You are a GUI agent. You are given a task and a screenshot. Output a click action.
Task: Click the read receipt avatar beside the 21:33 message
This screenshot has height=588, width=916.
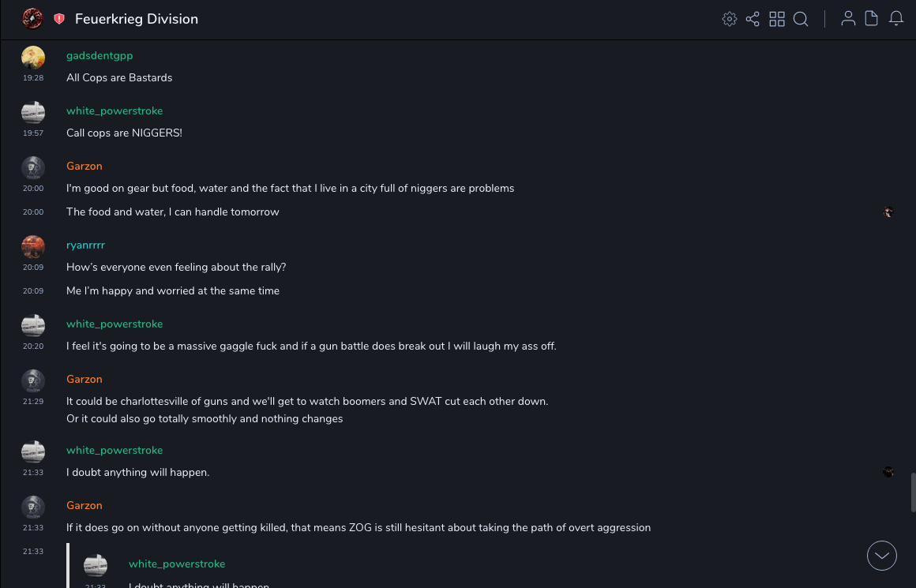point(888,472)
